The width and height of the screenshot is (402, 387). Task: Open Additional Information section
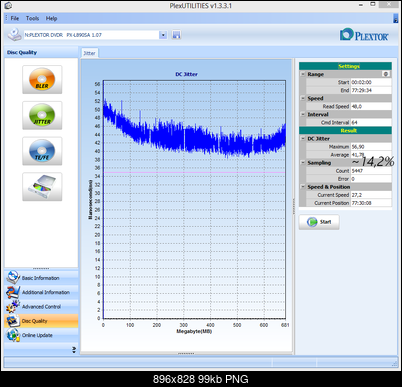click(41, 292)
